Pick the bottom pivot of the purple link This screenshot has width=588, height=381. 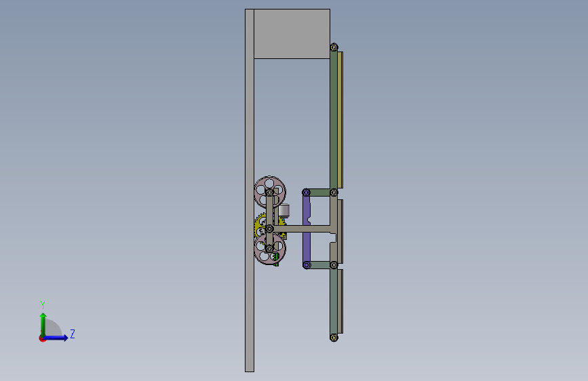307,265
